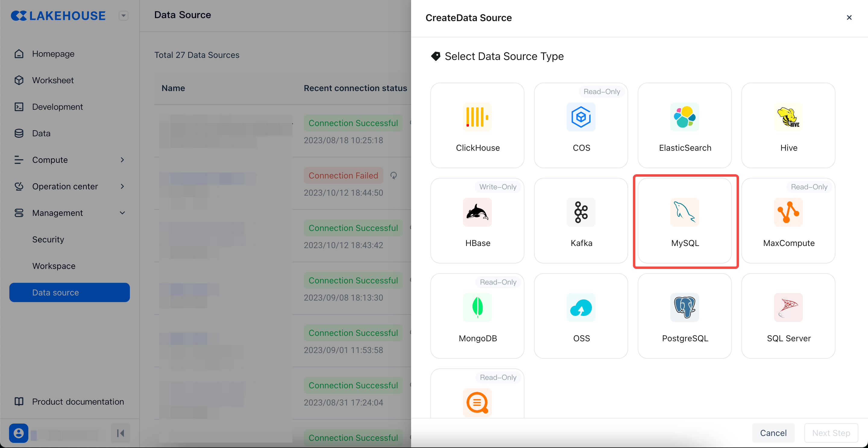The width and height of the screenshot is (868, 448).
Task: Select the MaxCompute data source icon
Action: [788, 212]
